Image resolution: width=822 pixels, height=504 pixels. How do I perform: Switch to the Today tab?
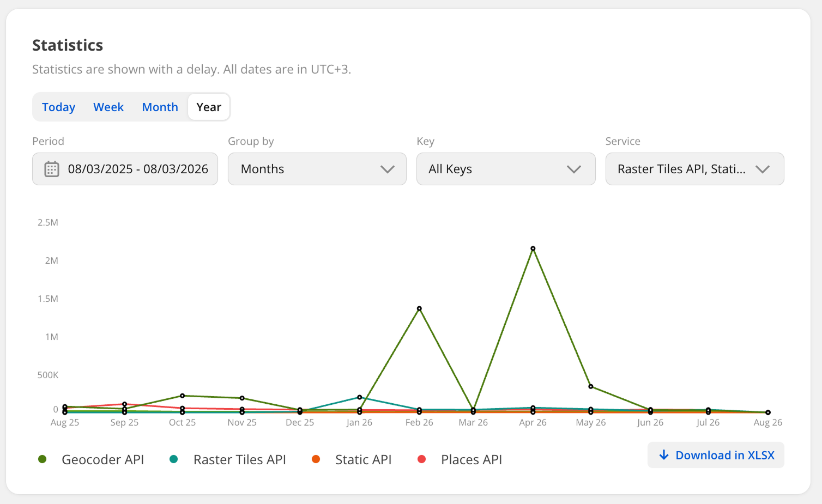(x=58, y=107)
